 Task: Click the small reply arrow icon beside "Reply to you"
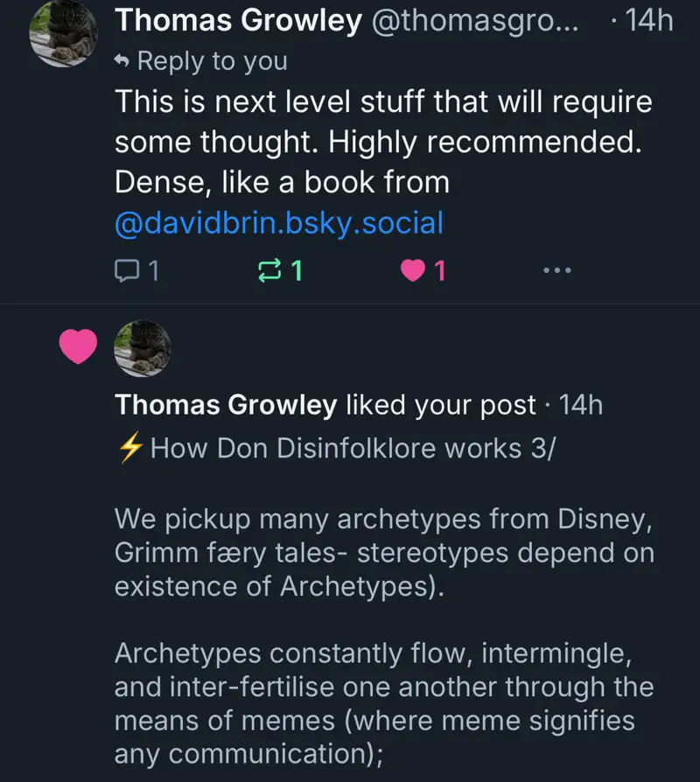coord(123,61)
